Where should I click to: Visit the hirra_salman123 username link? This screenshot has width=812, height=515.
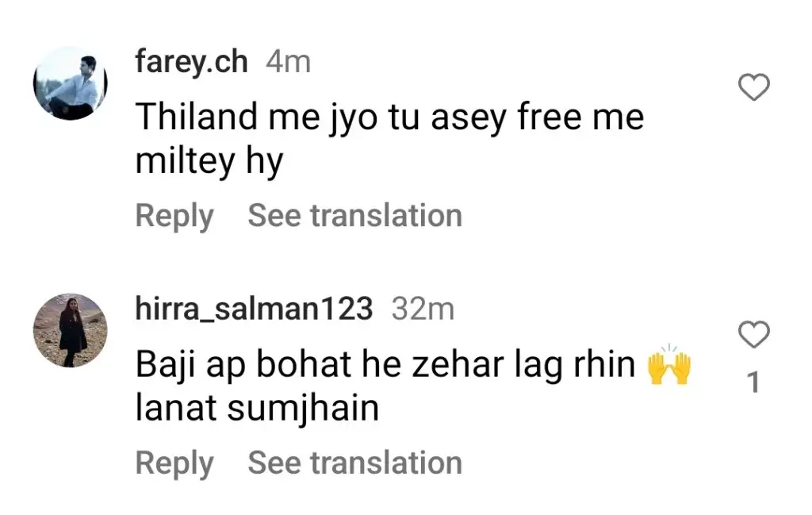pos(254,309)
